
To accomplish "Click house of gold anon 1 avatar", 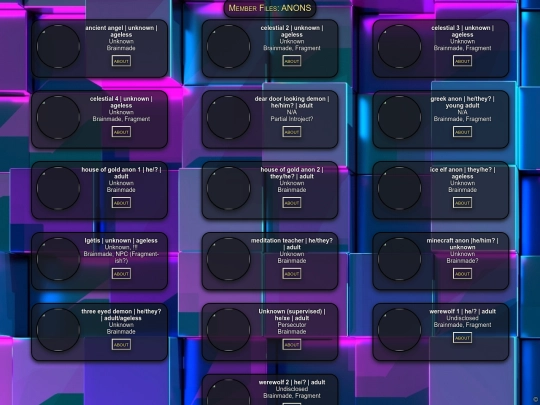I will [58, 188].
